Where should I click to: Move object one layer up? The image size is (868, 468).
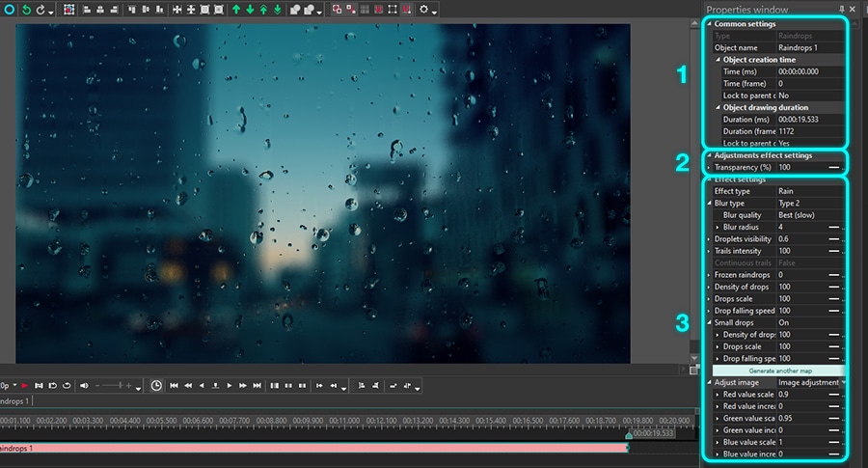pos(236,10)
